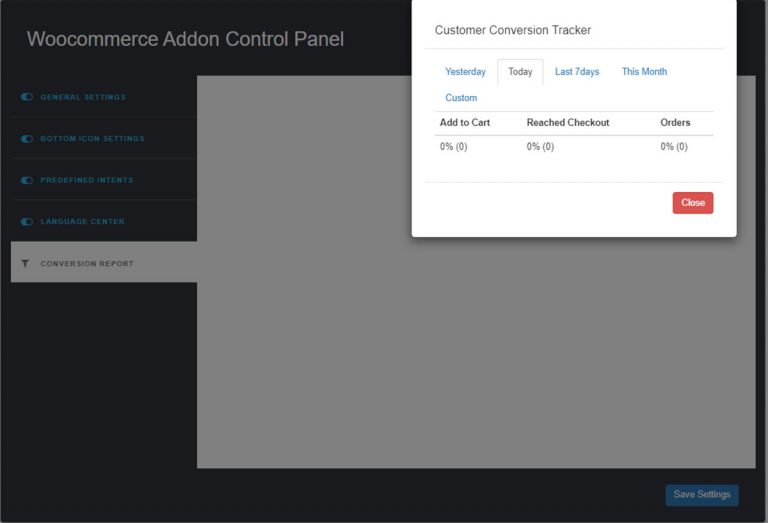The width and height of the screenshot is (768, 523).
Task: Open the Language Center section
Action: click(x=104, y=222)
